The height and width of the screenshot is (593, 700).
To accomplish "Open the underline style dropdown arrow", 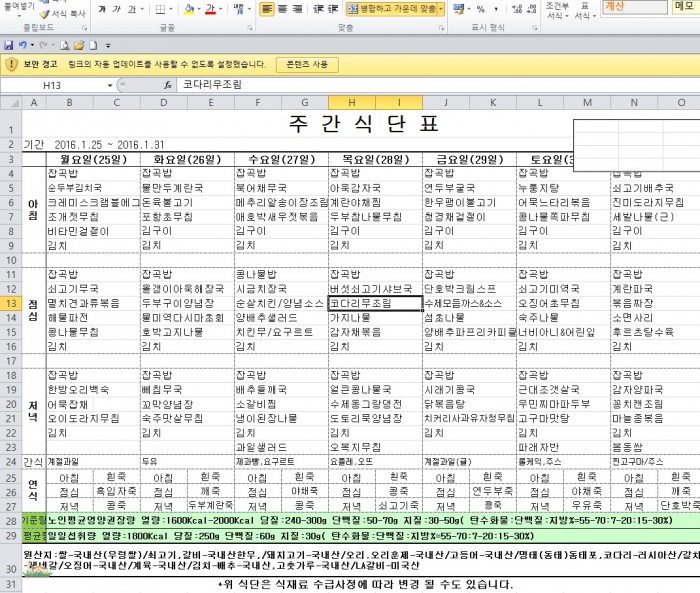I will click(x=142, y=9).
